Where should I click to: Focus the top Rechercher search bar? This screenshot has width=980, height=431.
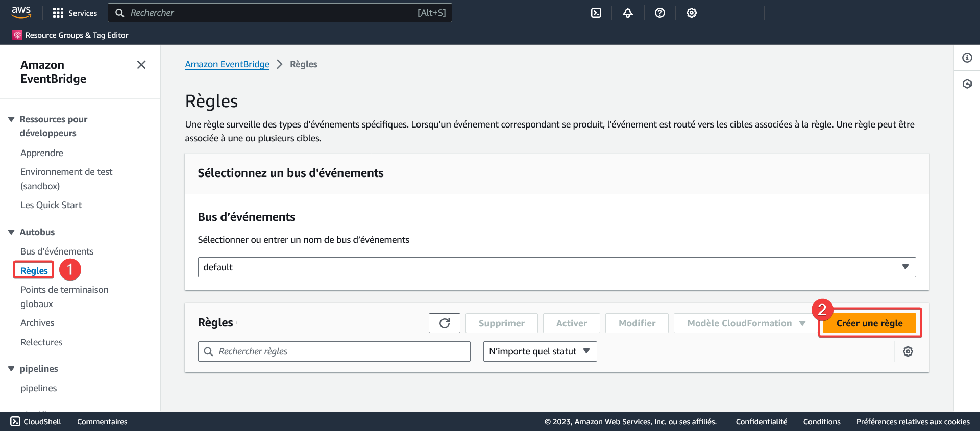pos(280,13)
